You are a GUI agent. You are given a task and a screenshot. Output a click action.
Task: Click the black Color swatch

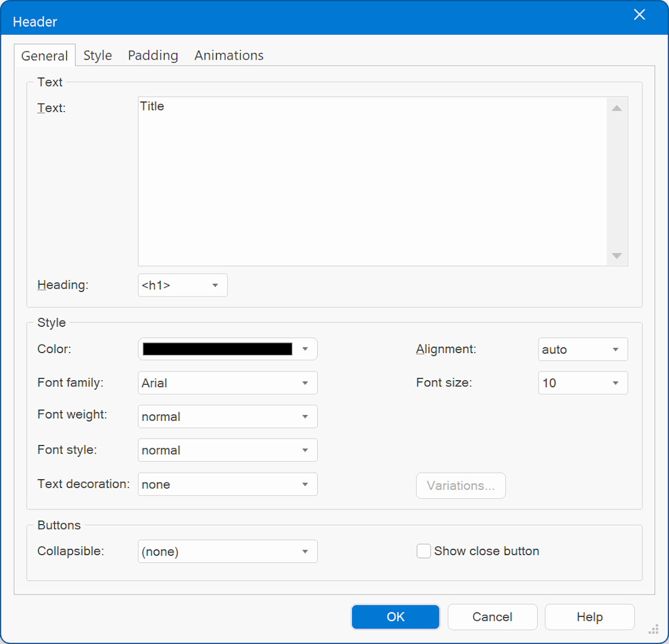[x=217, y=349]
